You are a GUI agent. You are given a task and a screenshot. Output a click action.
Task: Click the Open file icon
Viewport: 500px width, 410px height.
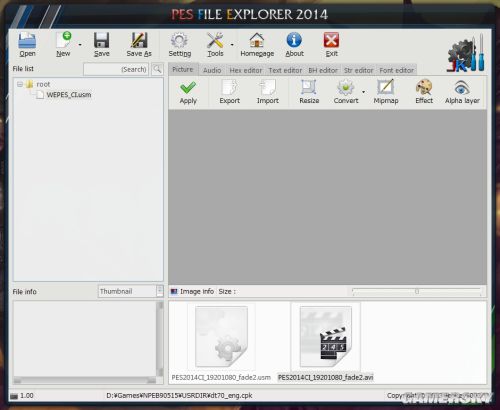27,41
